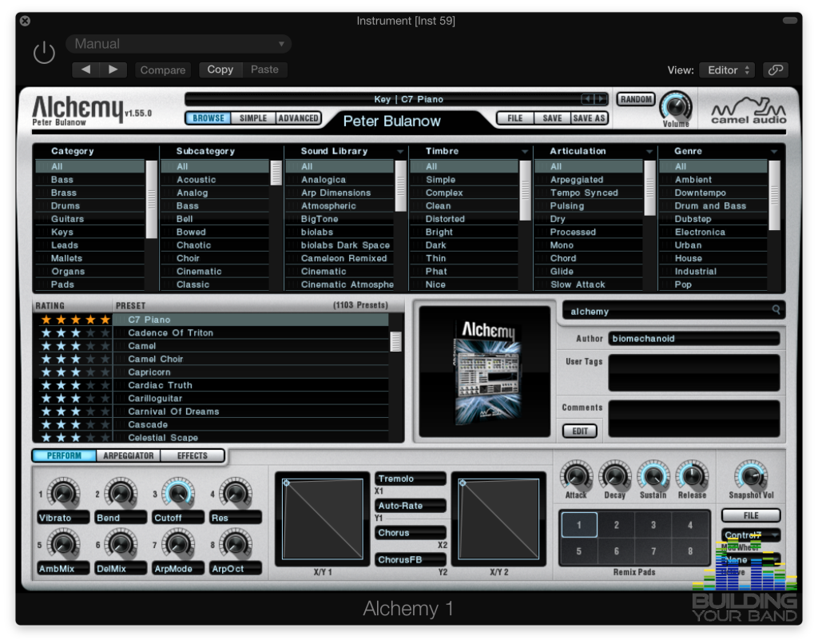Click the Camel Audio logo

click(x=749, y=111)
